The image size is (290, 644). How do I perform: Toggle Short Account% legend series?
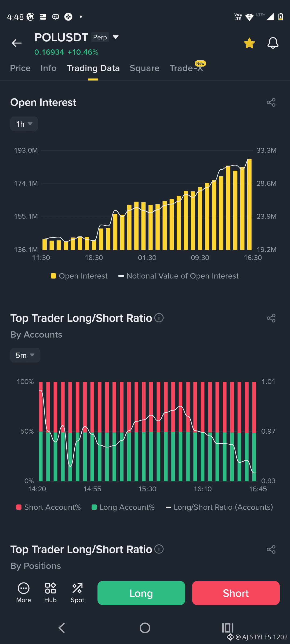tap(48, 507)
